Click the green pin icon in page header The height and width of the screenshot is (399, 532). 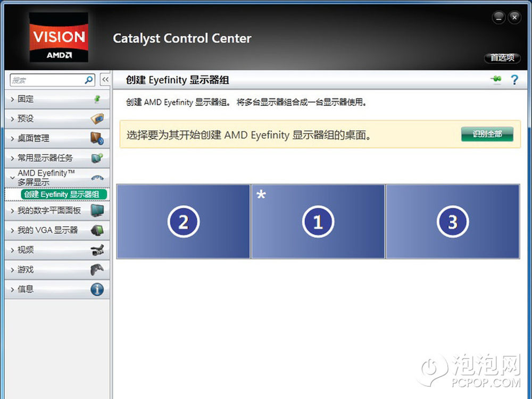(496, 79)
